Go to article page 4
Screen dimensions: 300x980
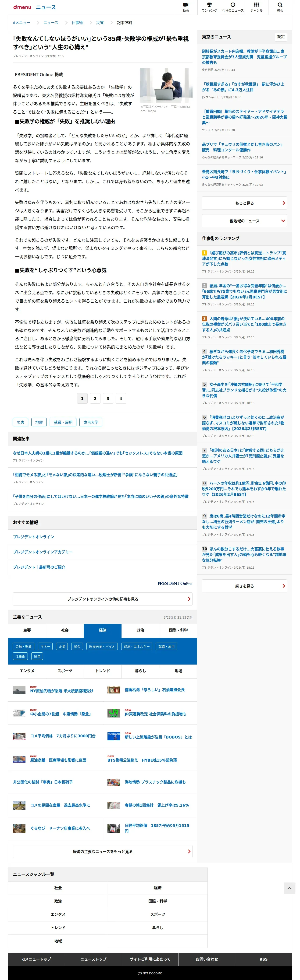click(121, 398)
